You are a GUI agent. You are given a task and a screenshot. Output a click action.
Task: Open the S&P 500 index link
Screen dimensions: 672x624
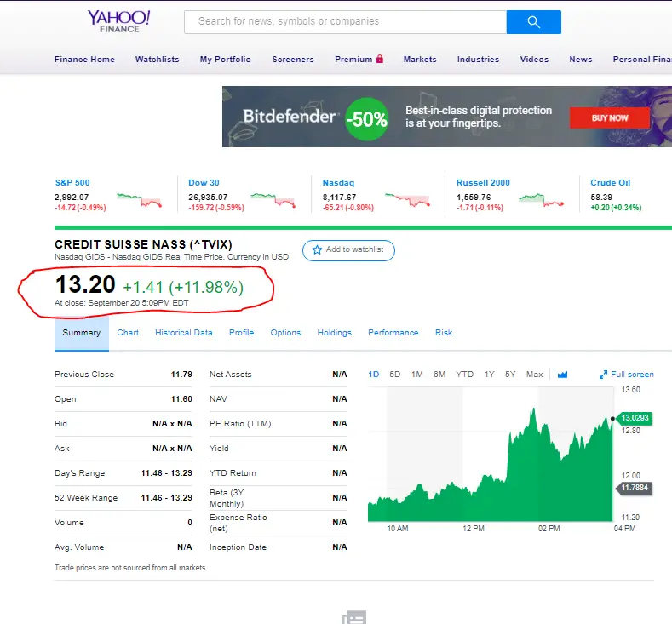72,182
